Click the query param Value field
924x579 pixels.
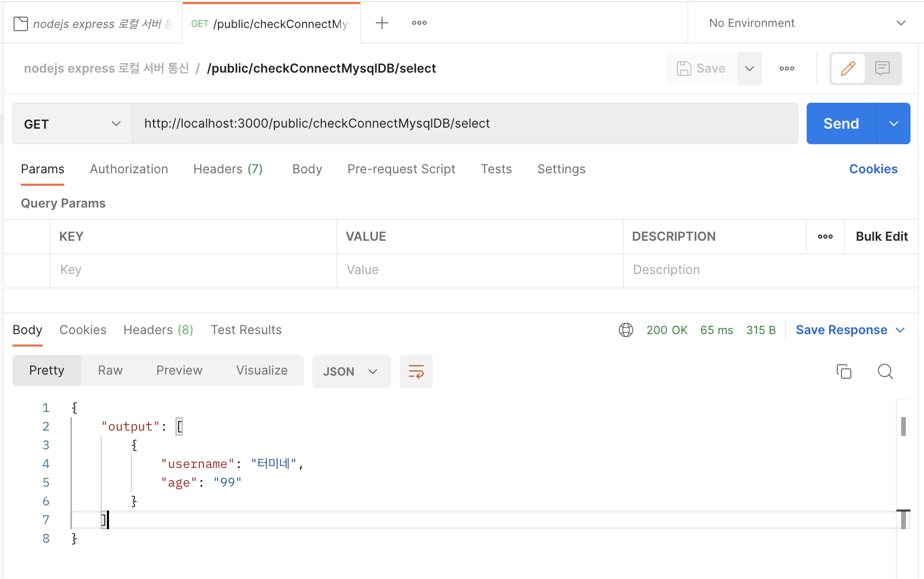coord(480,270)
